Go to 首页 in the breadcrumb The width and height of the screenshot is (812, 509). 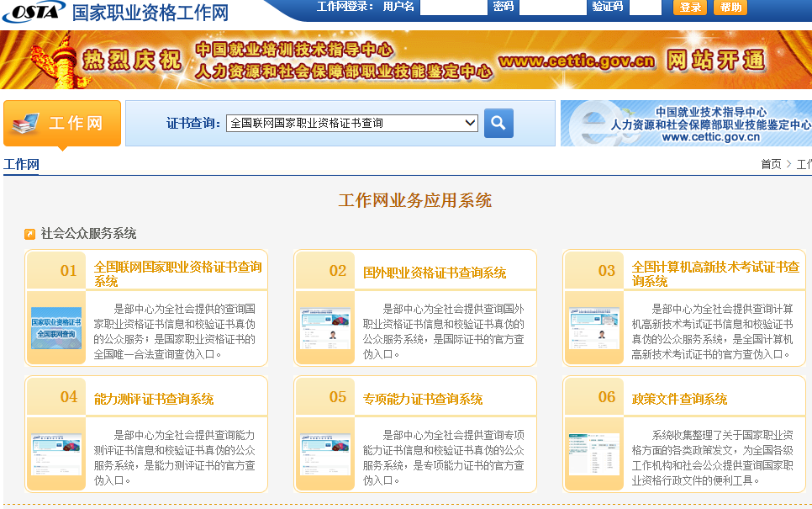coord(771,164)
